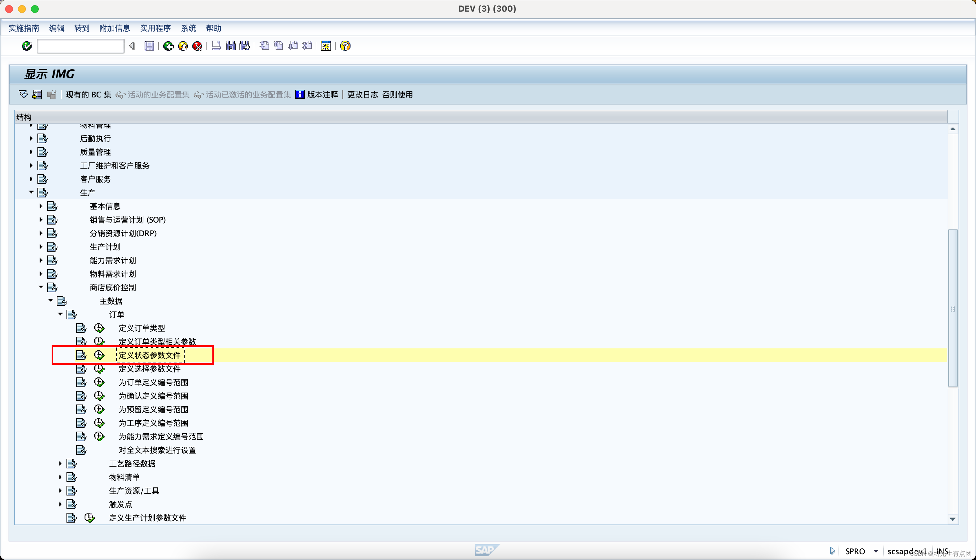This screenshot has width=976, height=560.
Task: Click the filter icon below 显示 IMG
Action: [x=23, y=94]
